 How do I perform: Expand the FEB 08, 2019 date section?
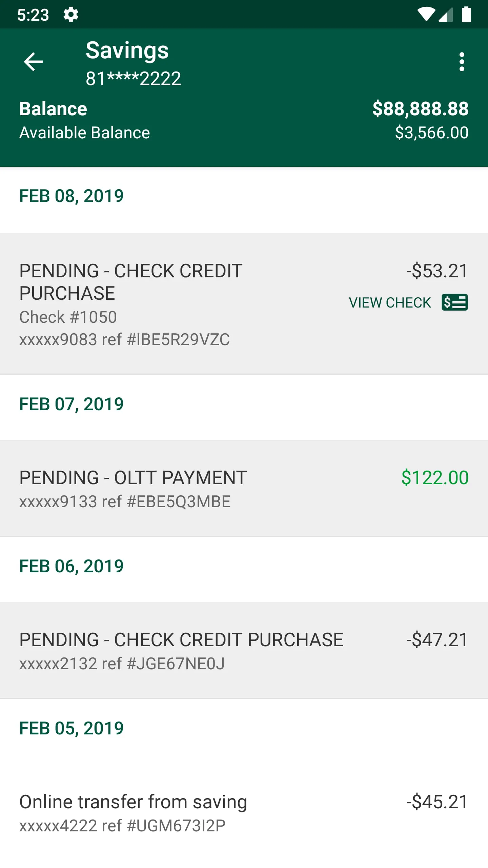(x=71, y=195)
